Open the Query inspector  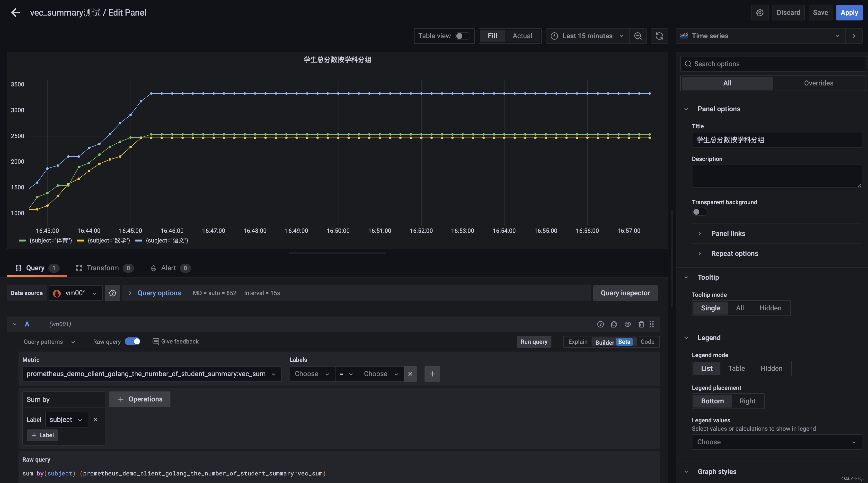(x=625, y=293)
